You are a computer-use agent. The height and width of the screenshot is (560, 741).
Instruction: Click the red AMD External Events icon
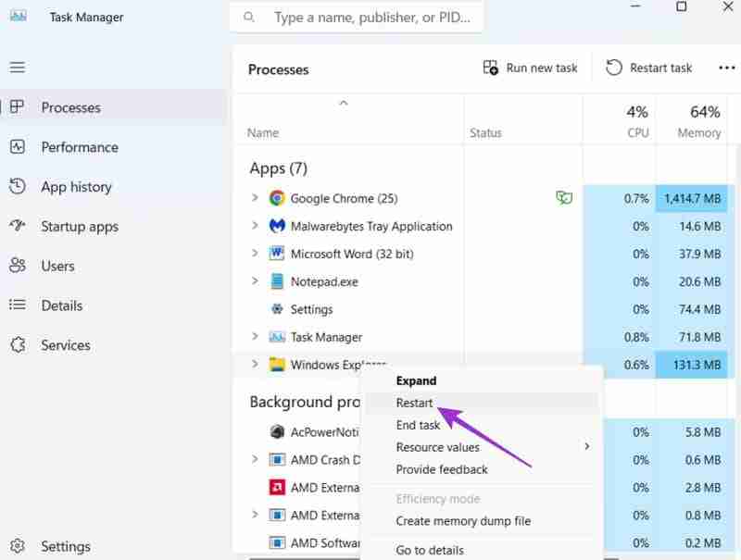[277, 487]
